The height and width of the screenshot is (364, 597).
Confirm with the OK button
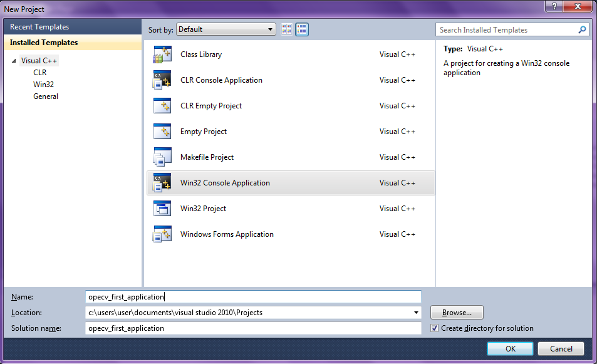point(510,349)
